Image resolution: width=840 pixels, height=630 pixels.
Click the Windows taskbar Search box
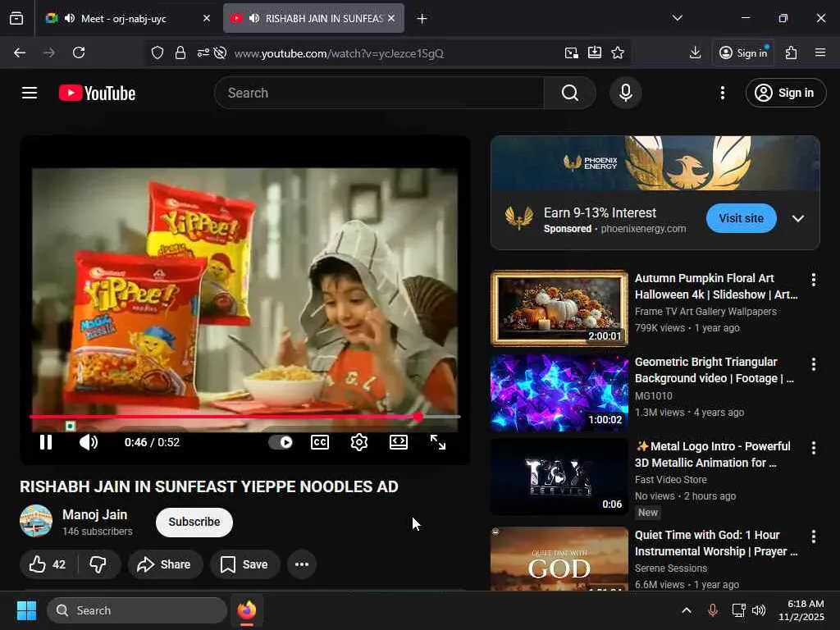point(137,610)
